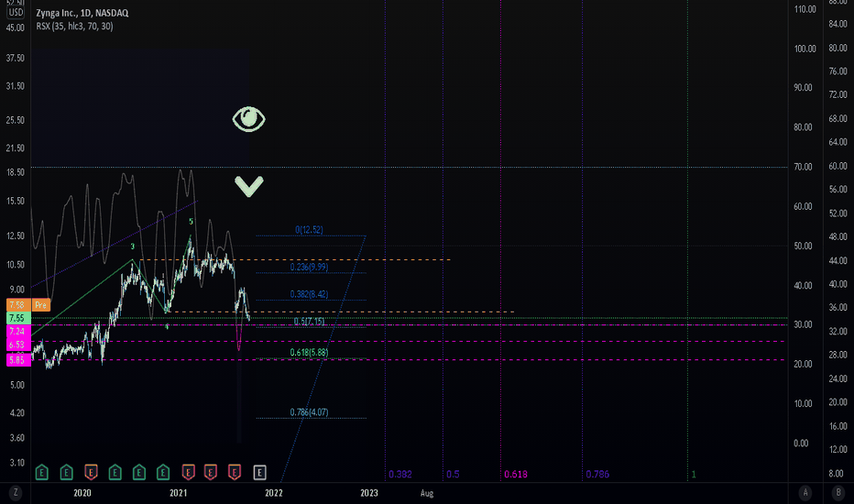
Task: Click 2021 on the time axis
Action: [x=178, y=493]
